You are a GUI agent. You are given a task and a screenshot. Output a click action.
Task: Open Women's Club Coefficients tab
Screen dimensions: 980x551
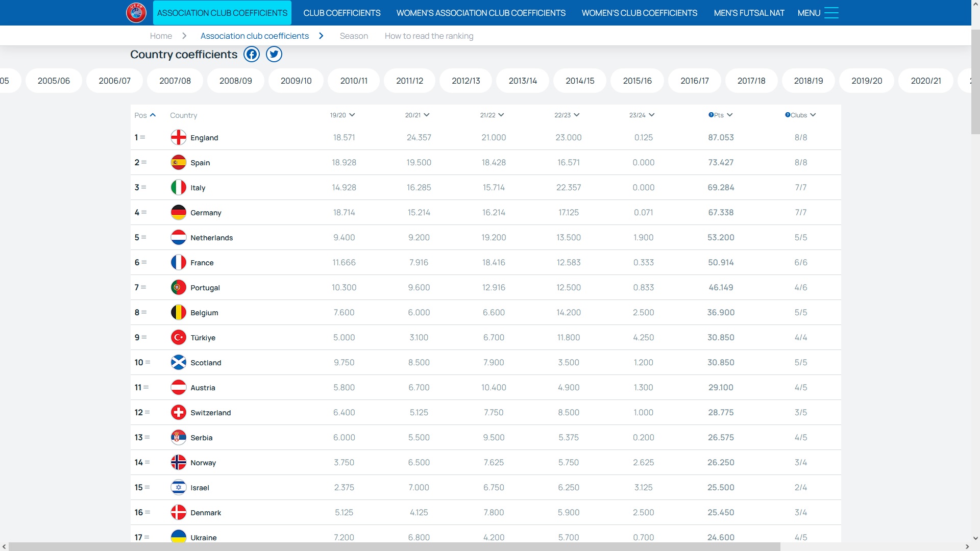tap(639, 13)
